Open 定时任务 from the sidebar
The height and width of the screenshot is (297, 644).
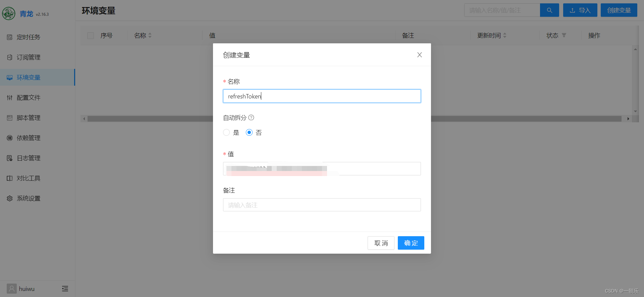29,37
